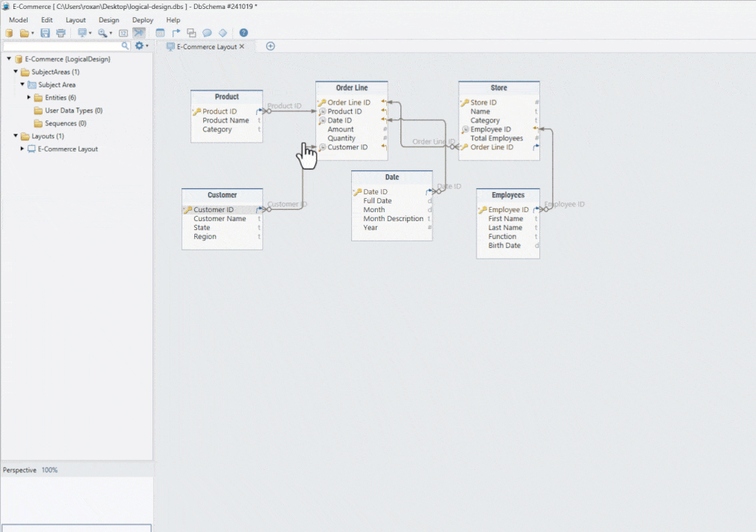Viewport: 756px width, 532px height.
Task: Select Product Name attribute in Product
Action: [226, 120]
